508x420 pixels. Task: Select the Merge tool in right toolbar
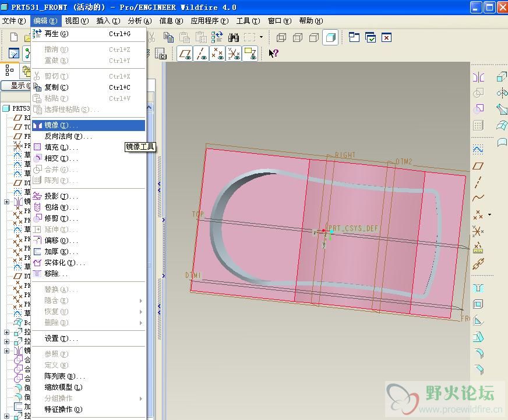point(478,93)
